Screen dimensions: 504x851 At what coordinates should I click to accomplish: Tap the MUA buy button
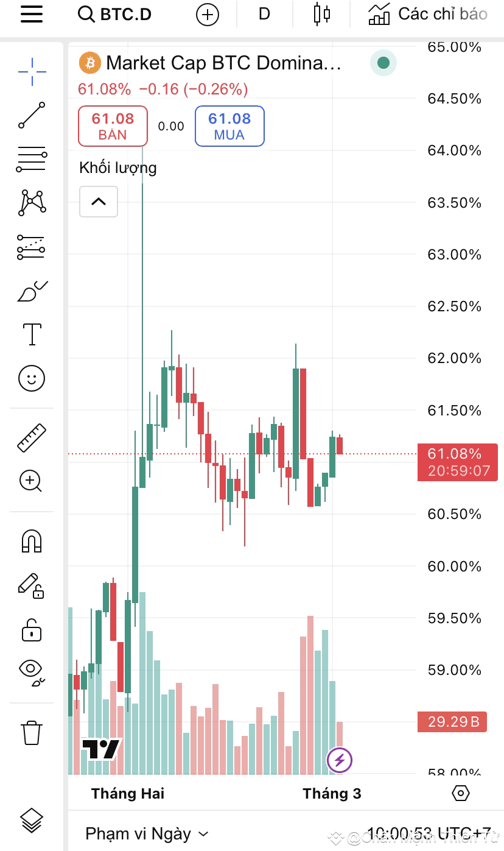point(229,125)
